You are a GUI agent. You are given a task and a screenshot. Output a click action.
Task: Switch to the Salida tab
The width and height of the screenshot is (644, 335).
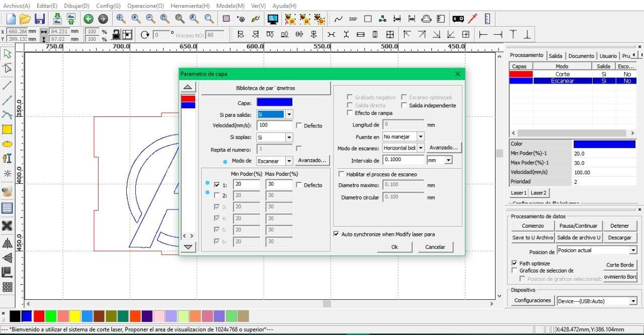pyautogui.click(x=555, y=56)
